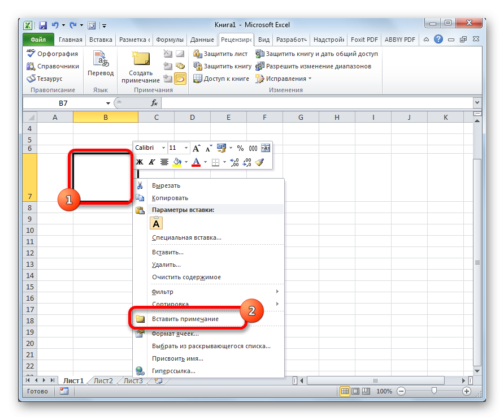Decrease font size with the small A icon
This screenshot has width=504, height=420.
click(x=208, y=148)
